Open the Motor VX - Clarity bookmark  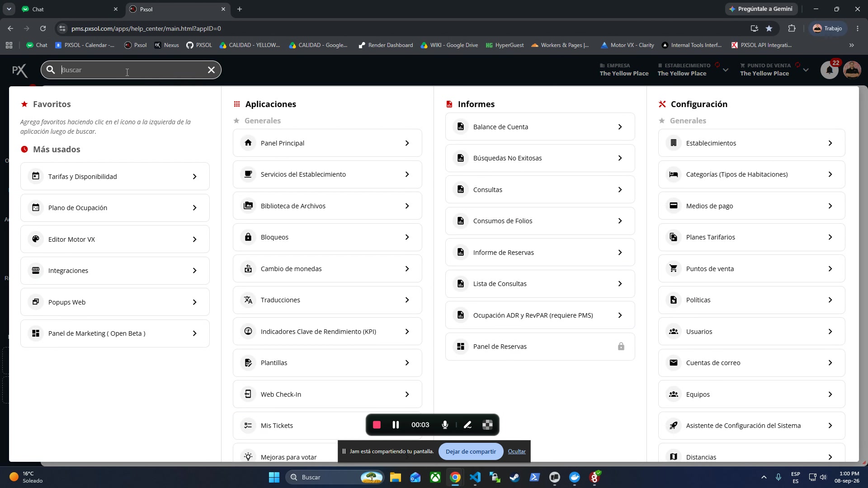(627, 45)
